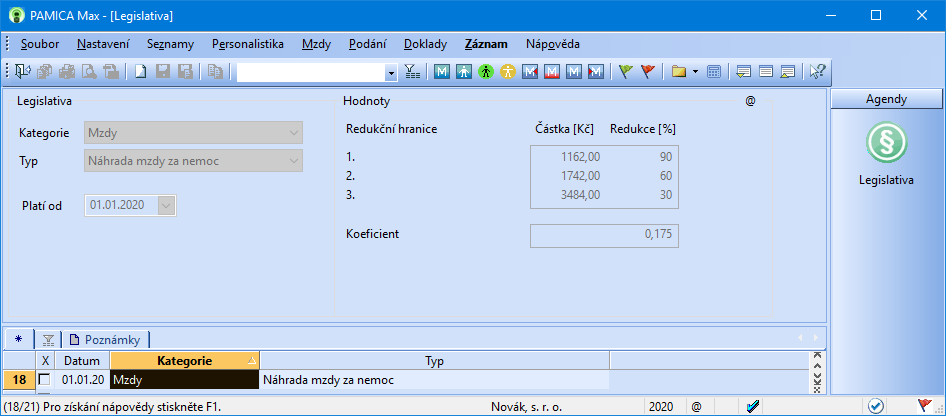Click the Koeficient value field 0,175
The width and height of the screenshot is (946, 416).
(x=605, y=236)
